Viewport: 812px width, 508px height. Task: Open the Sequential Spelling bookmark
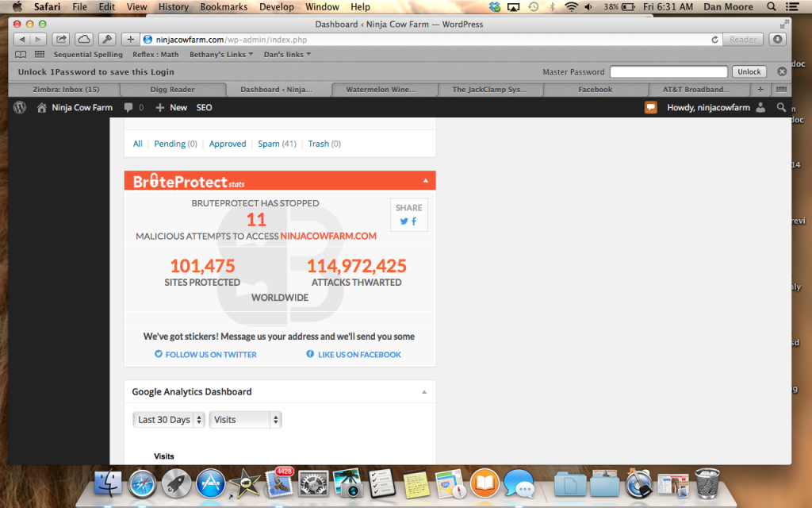pyautogui.click(x=88, y=55)
